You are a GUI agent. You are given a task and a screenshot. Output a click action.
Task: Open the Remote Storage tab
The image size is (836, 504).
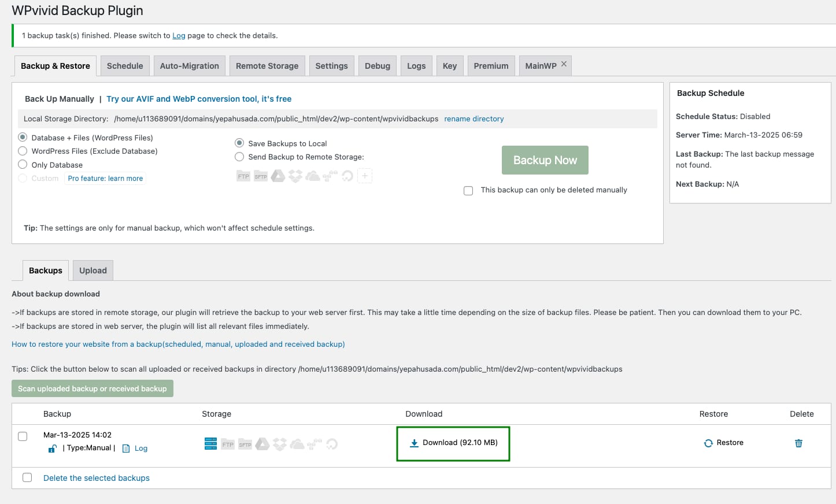[267, 66]
